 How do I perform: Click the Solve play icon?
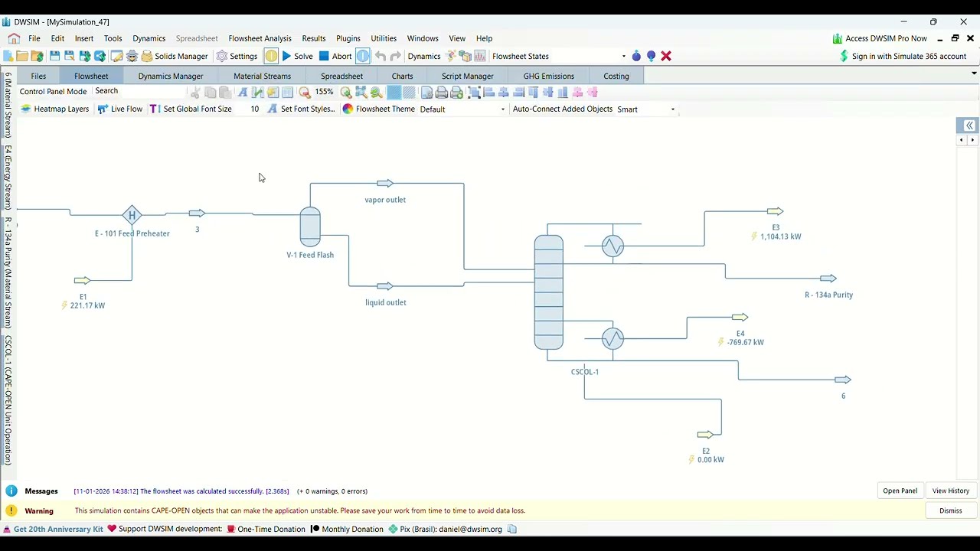pyautogui.click(x=286, y=56)
